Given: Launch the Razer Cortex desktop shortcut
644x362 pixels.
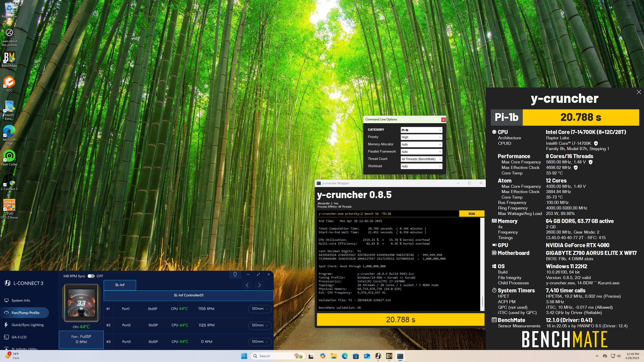Looking at the screenshot, I should coord(9,158).
